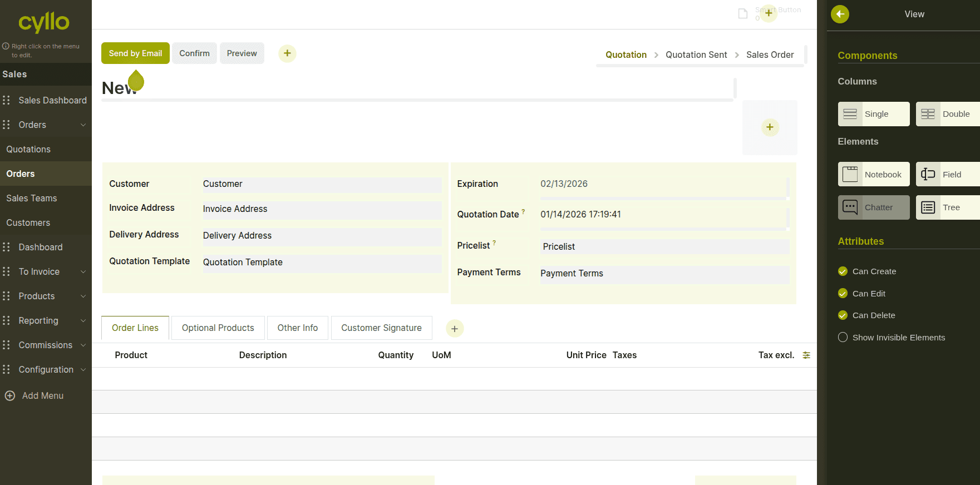Screen dimensions: 980x485
Task: Pick the Chatter element
Action: coord(873,207)
